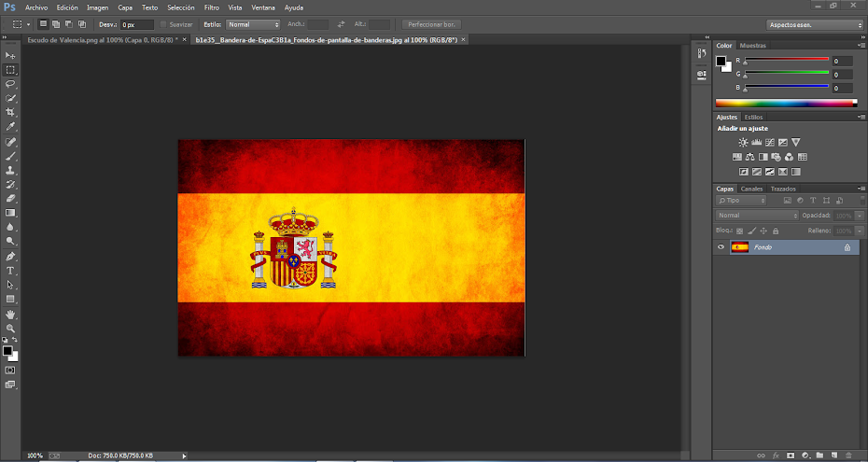The width and height of the screenshot is (868, 462).
Task: Add a Color Balance adjustment
Action: tap(750, 157)
